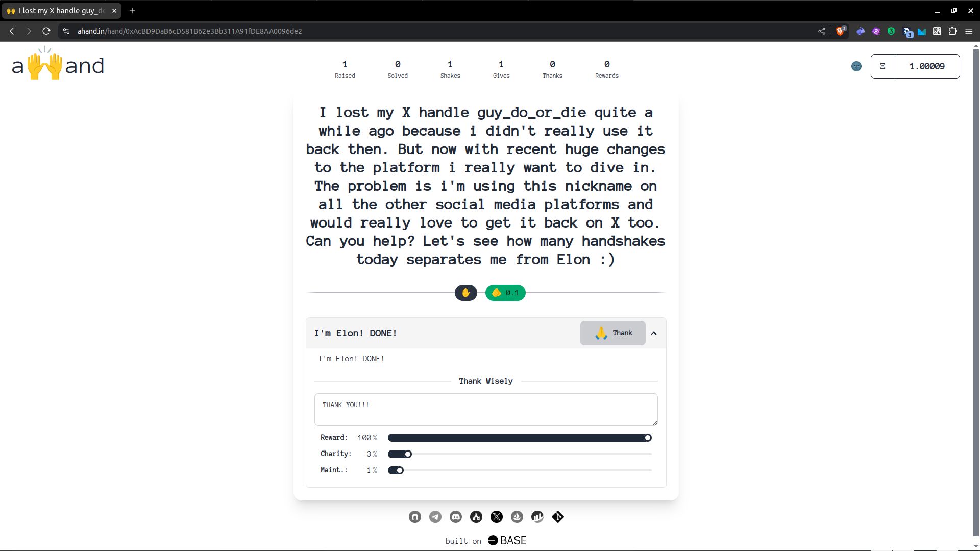The image size is (980, 551).
Task: Collapse the 'I'm Elon! DONE!' response panel
Action: point(653,332)
